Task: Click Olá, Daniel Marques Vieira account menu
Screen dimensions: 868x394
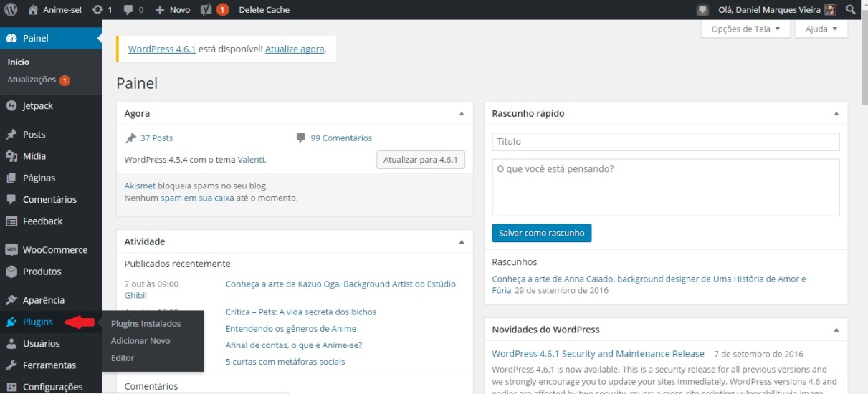Action: (x=777, y=10)
